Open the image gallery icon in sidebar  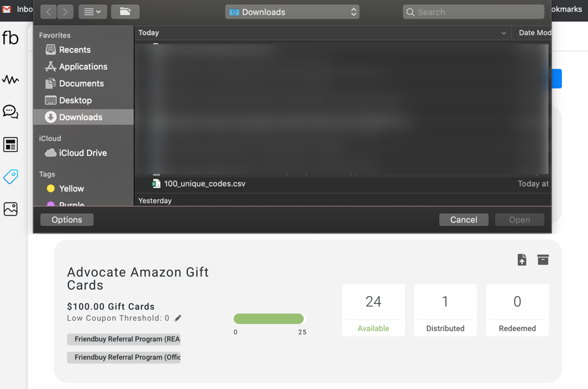point(10,209)
